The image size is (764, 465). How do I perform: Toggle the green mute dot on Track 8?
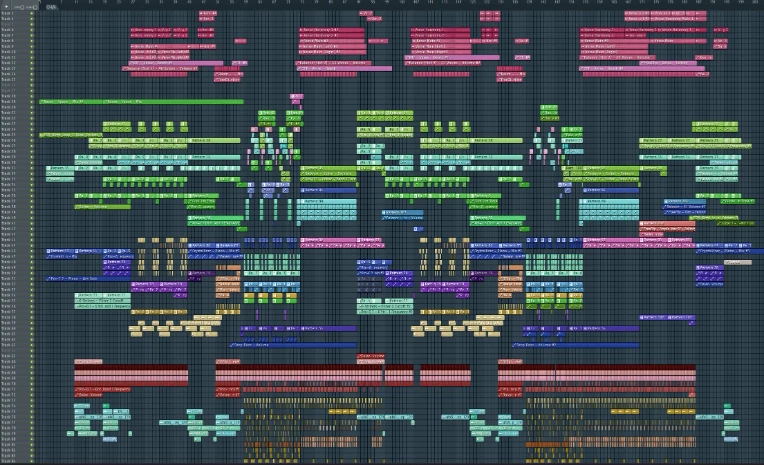[32, 41]
